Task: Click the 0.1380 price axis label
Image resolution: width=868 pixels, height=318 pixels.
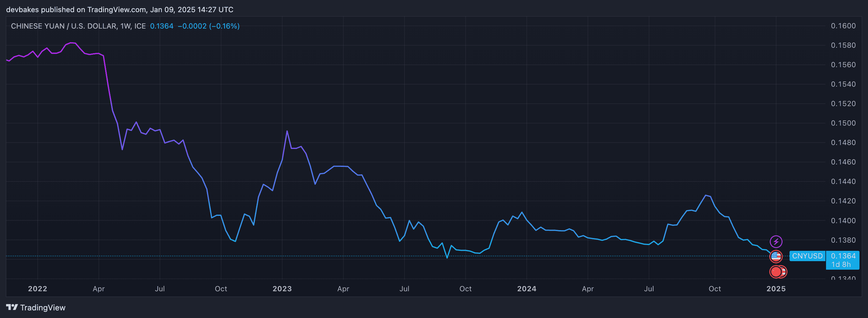Action: click(843, 240)
